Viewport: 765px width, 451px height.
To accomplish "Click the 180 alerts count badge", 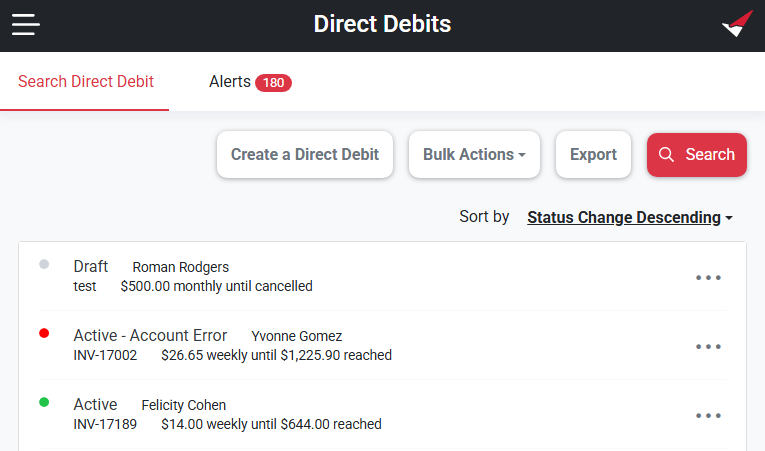I will pyautogui.click(x=273, y=82).
